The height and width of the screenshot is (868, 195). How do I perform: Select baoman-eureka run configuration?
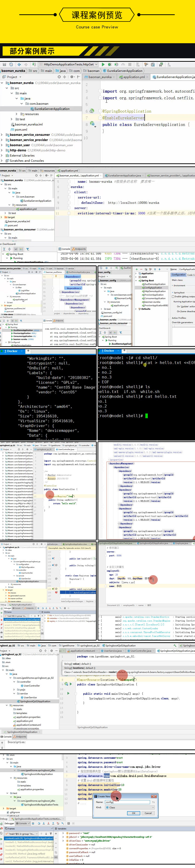point(151,302)
